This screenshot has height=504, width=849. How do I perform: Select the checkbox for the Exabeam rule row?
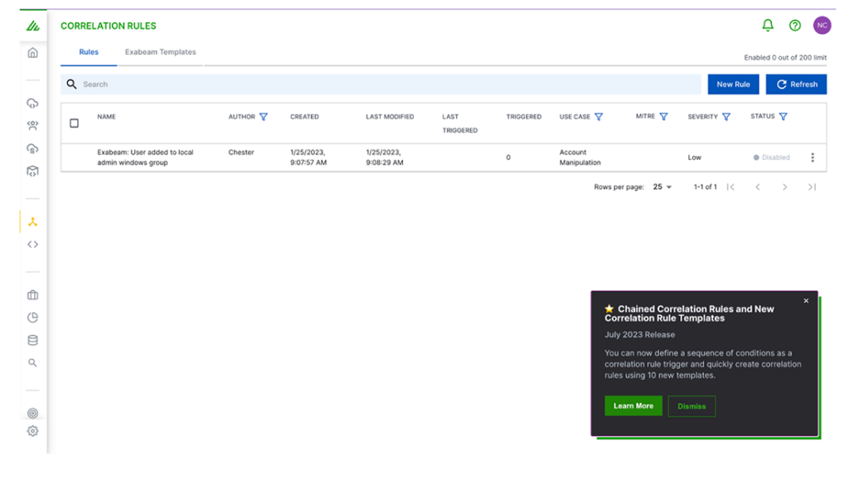(x=74, y=157)
